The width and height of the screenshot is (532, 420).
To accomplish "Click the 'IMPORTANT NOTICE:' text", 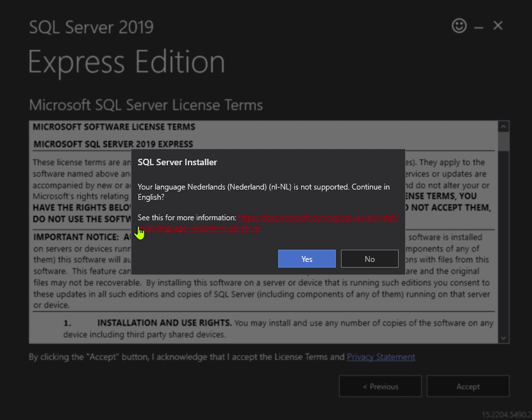I will click(x=76, y=237).
